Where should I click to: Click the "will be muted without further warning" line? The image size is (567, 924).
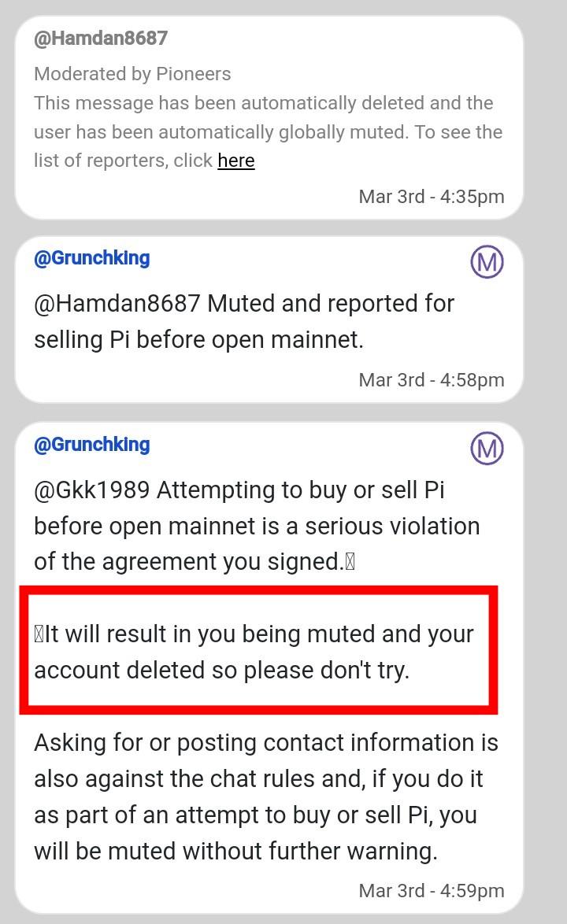click(235, 852)
